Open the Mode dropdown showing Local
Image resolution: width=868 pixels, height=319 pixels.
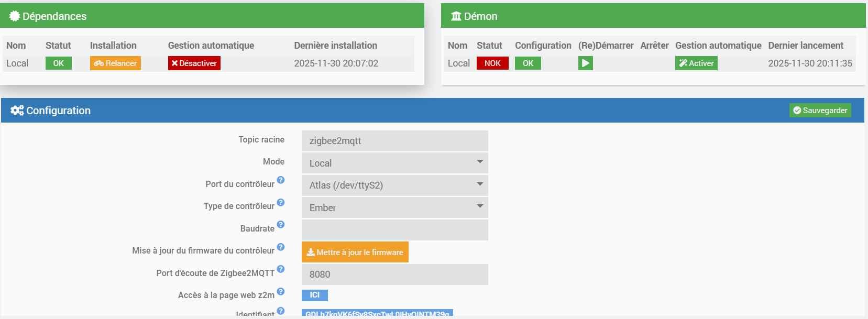tap(395, 163)
